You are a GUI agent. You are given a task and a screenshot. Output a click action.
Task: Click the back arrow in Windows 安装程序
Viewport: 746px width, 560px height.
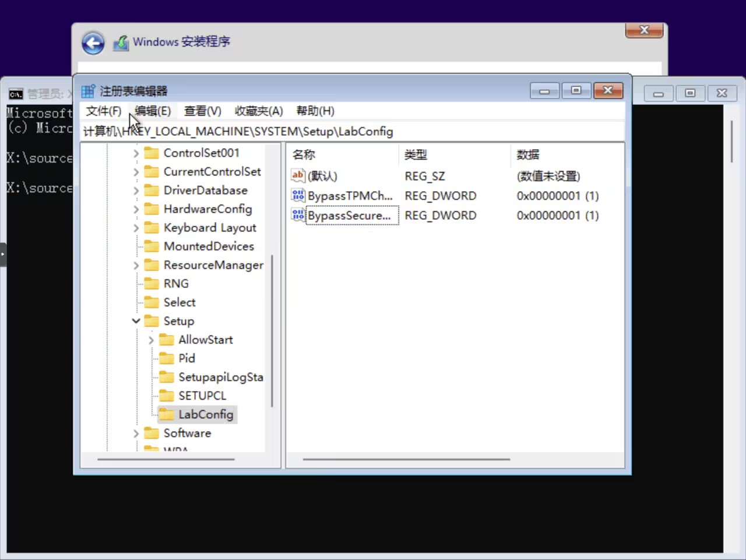point(93,43)
